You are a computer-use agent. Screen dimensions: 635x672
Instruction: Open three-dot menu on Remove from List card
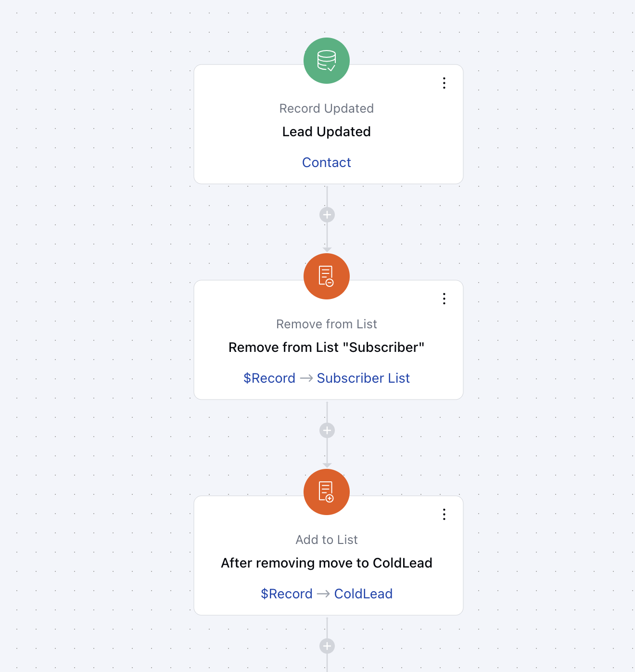tap(444, 299)
